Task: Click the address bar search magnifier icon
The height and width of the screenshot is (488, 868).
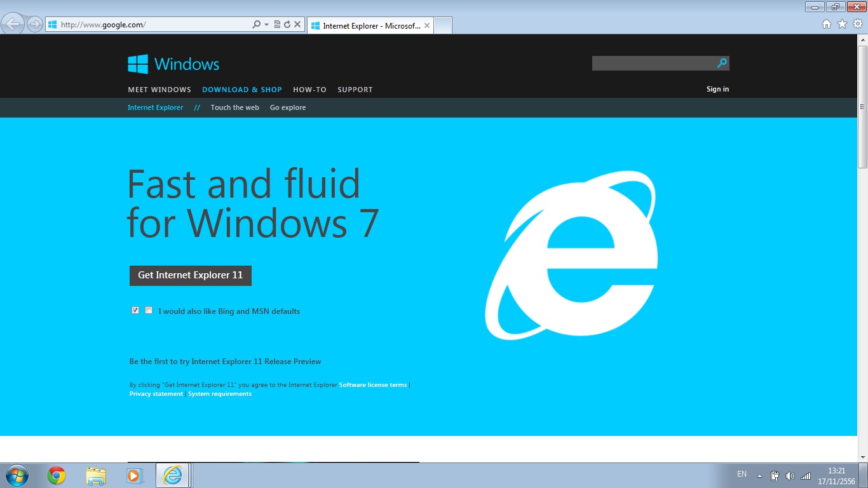Action: pyautogui.click(x=256, y=25)
